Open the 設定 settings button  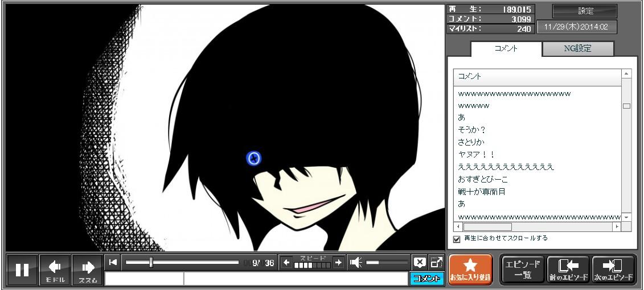pyautogui.click(x=585, y=11)
